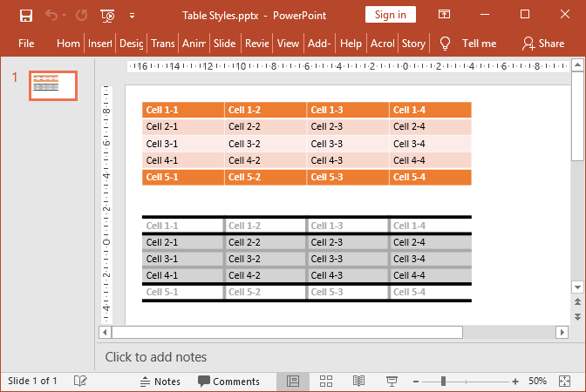Start presentation from beginning icon
The width and height of the screenshot is (586, 392).
click(107, 15)
